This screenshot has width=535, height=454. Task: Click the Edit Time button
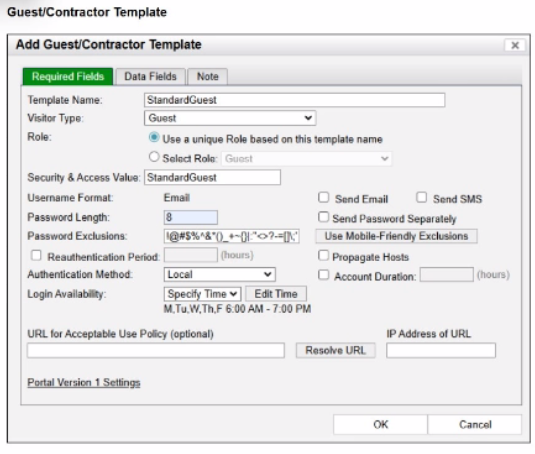coord(276,294)
